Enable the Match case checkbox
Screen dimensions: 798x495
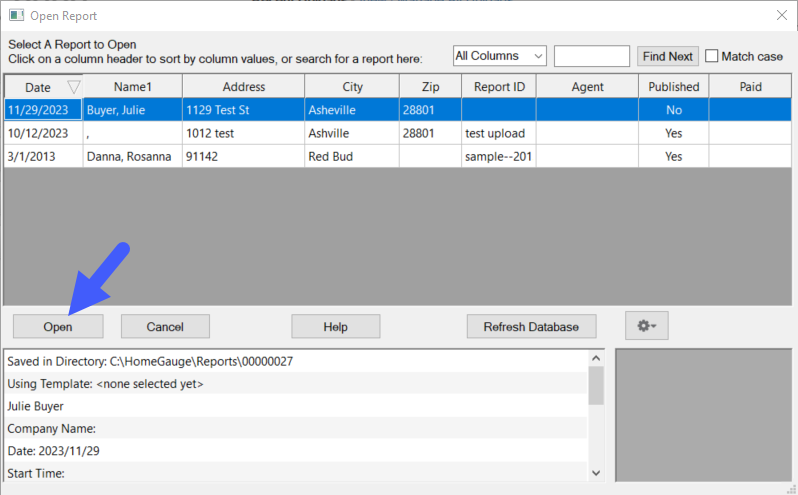pos(713,56)
